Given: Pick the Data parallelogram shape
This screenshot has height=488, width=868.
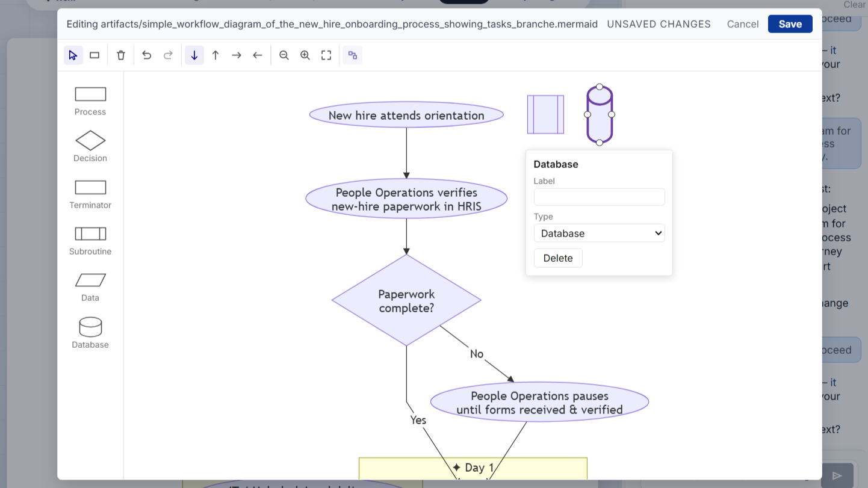Looking at the screenshot, I should pos(90,286).
